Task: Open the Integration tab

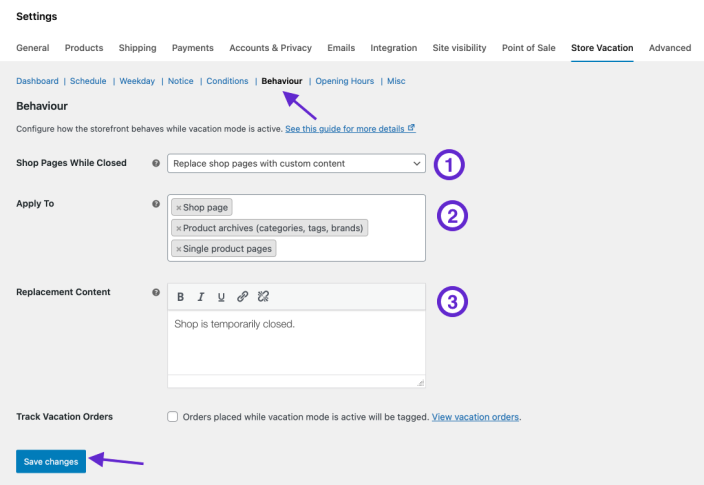Action: [x=394, y=48]
